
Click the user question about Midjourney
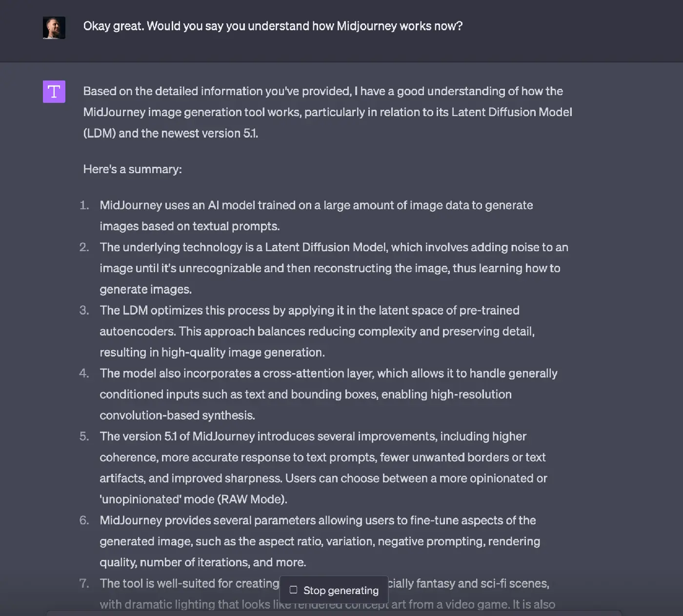(x=273, y=26)
